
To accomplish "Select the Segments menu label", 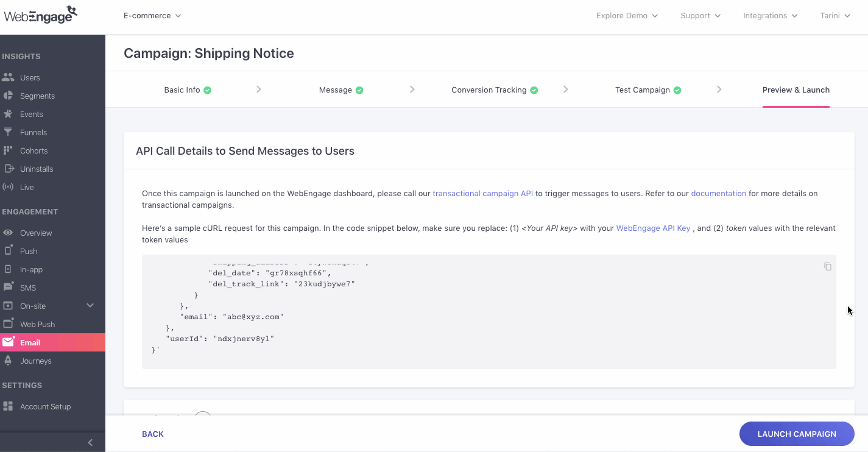I will click(x=37, y=96).
